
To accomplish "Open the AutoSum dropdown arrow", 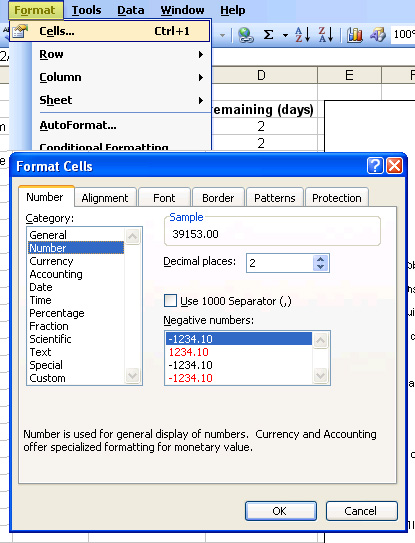I will 285,35.
